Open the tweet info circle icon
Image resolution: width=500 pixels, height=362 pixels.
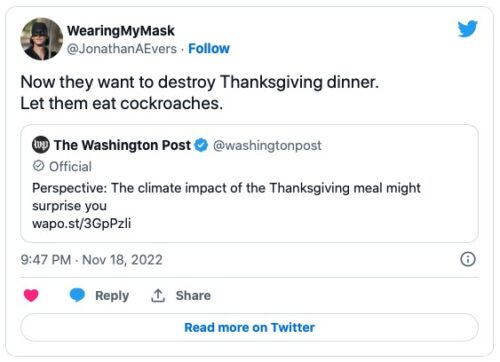(468, 259)
